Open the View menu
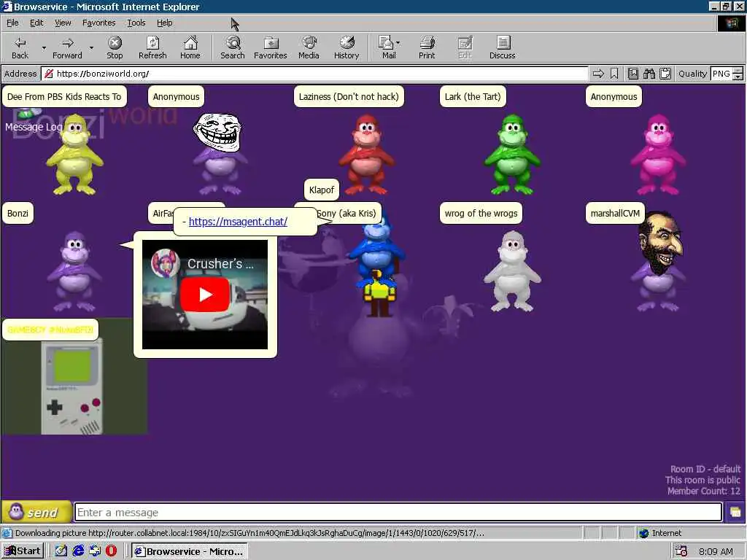Image resolution: width=747 pixels, height=560 pixels. [63, 23]
